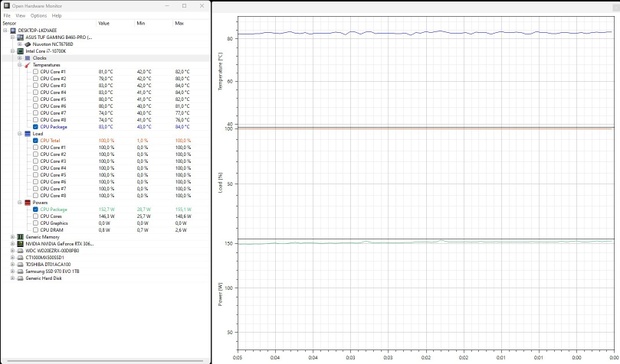Viewport: 620px width, 364px height.
Task: Check the Load CPU Core #2 checkbox
Action: pos(36,154)
